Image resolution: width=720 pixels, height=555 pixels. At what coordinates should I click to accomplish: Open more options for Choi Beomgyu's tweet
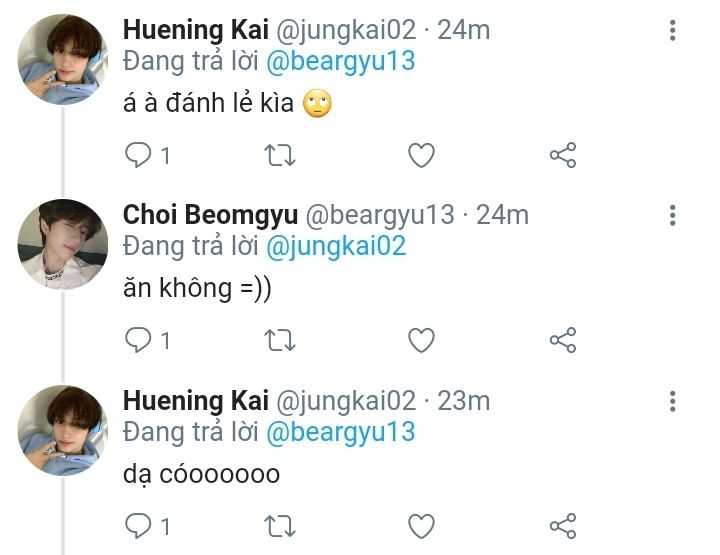[673, 215]
